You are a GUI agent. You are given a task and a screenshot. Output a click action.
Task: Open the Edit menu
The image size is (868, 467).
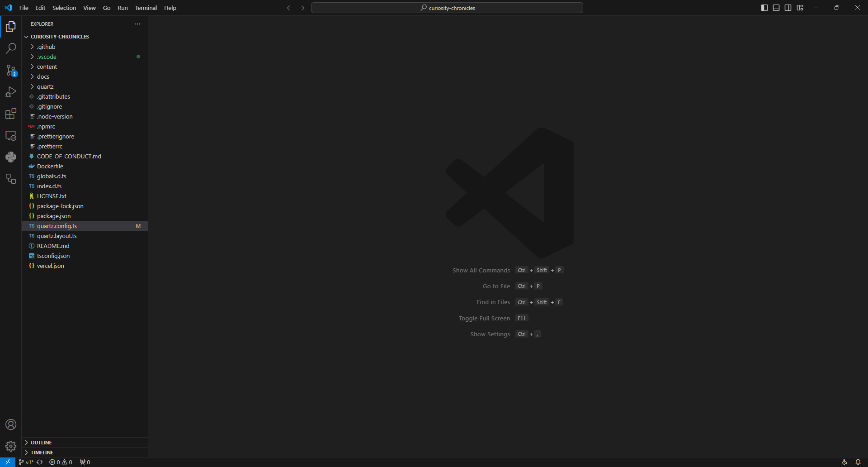pyautogui.click(x=40, y=8)
